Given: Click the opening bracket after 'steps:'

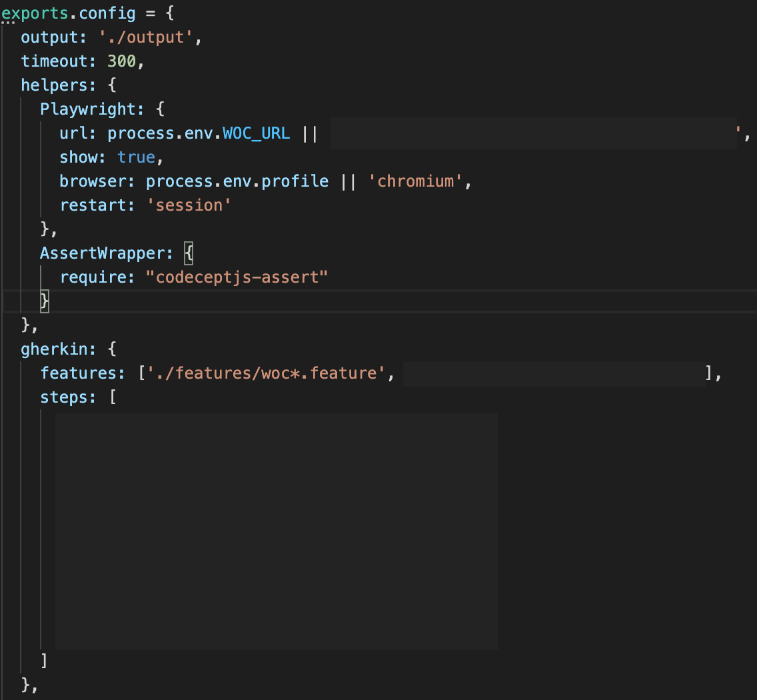Looking at the screenshot, I should (x=113, y=397).
